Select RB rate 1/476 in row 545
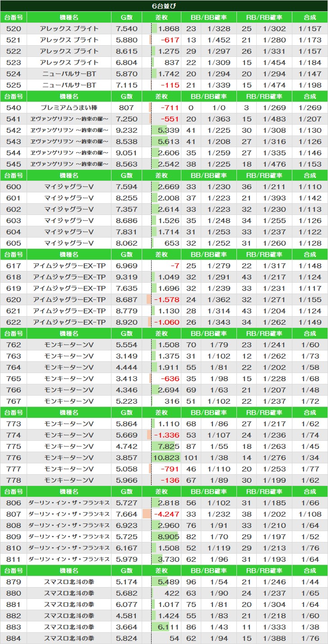The height and width of the screenshot is (644, 328). (274, 164)
